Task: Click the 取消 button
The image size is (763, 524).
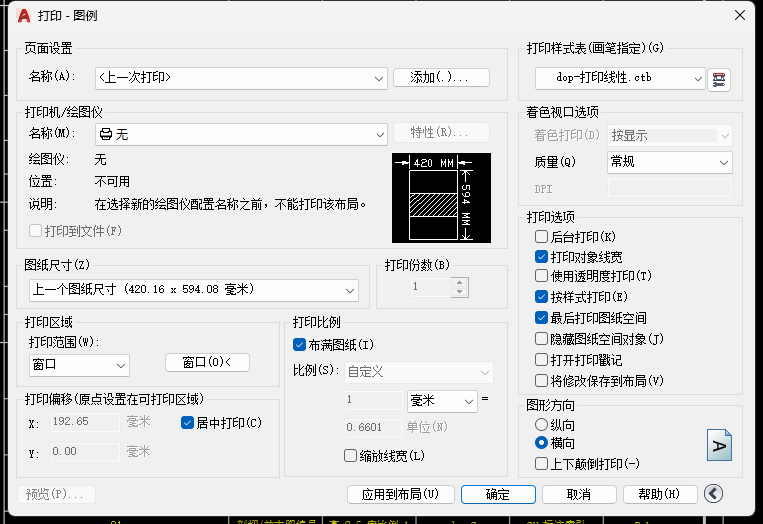Action: (x=579, y=494)
